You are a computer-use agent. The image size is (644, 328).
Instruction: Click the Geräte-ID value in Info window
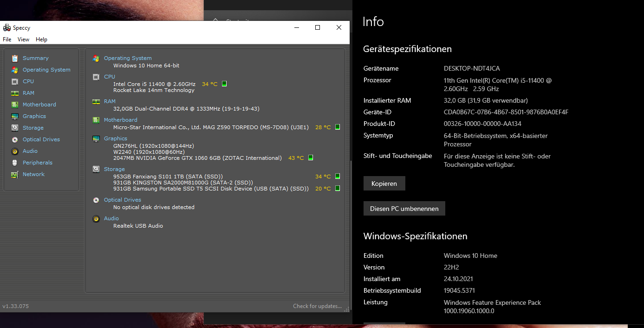pos(506,112)
